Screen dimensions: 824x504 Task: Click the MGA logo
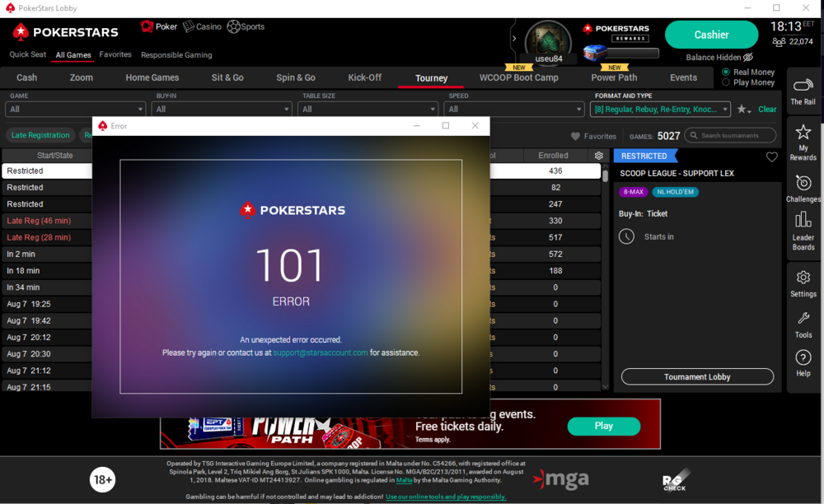point(560,478)
